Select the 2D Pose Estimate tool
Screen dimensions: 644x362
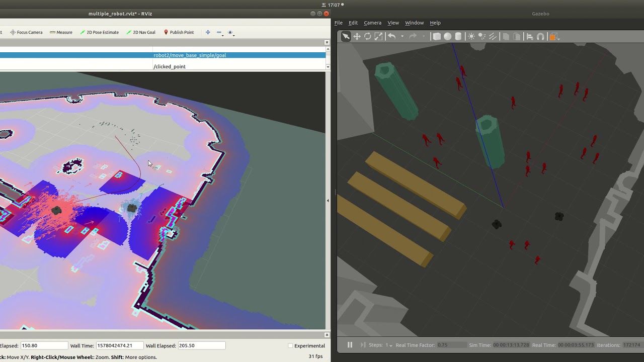[99, 32]
